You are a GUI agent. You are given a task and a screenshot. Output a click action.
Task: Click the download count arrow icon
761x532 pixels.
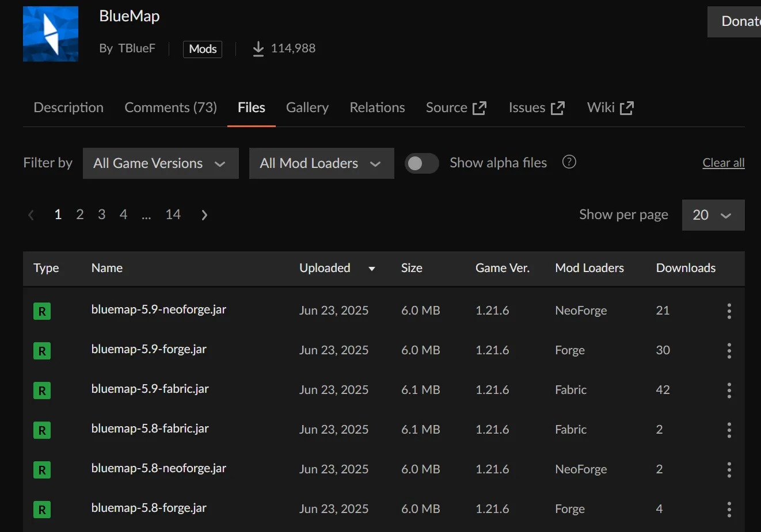[x=258, y=49]
